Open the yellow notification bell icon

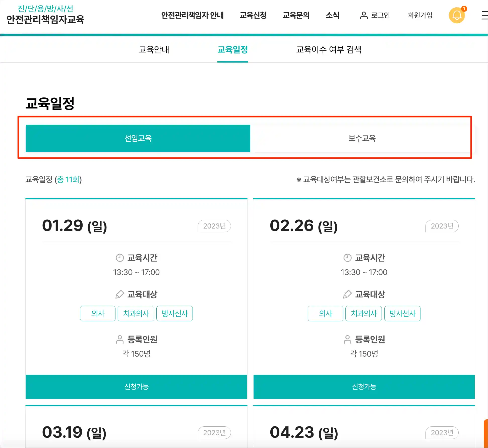(457, 15)
